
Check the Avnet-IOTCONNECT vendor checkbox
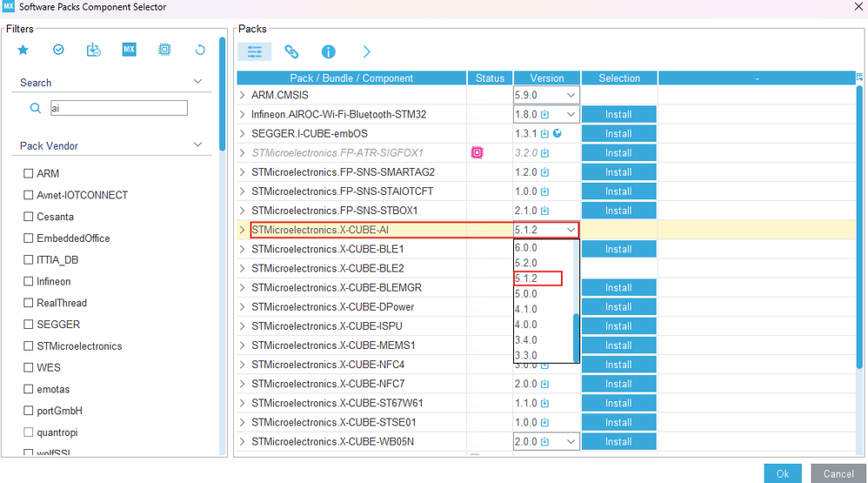tap(28, 195)
